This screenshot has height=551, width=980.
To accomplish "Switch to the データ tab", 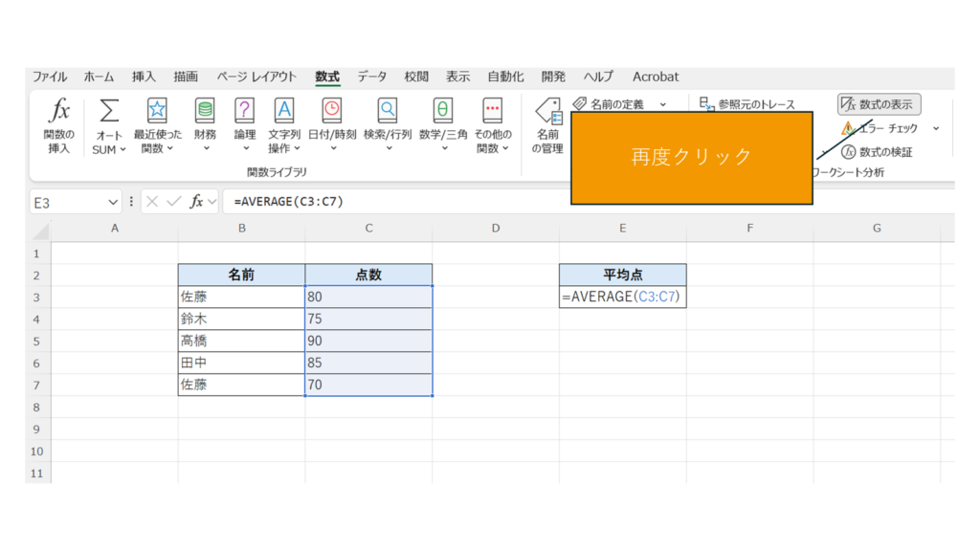I will [x=372, y=77].
